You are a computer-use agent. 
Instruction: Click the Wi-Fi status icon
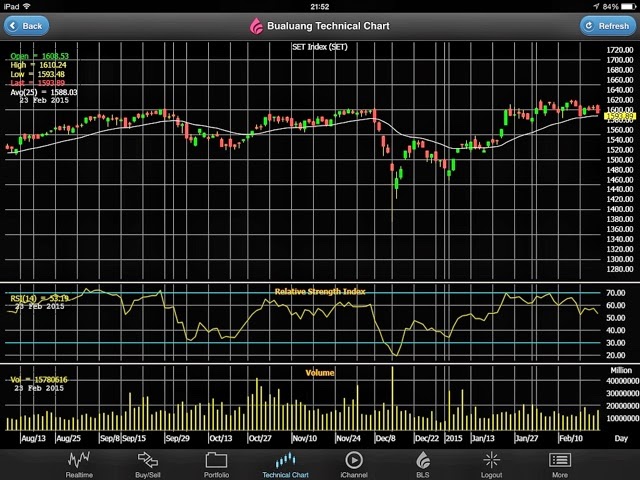[x=27, y=6]
